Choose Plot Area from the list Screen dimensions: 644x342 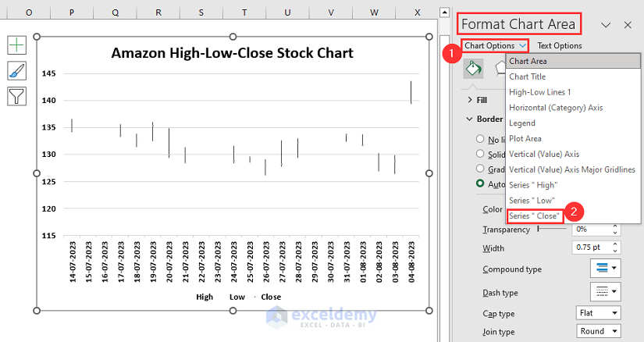coord(573,138)
